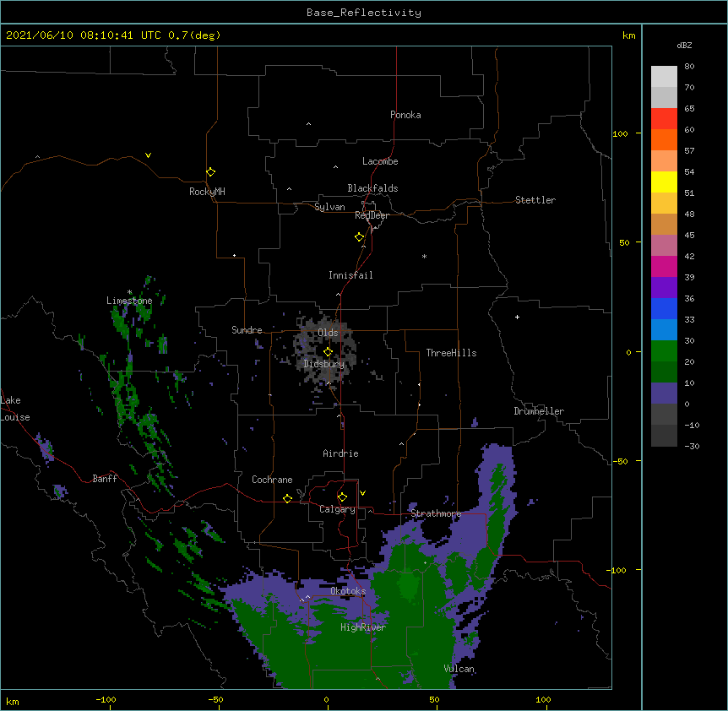Click the Airdrie town label
This screenshot has height=711, width=728.
click(340, 453)
